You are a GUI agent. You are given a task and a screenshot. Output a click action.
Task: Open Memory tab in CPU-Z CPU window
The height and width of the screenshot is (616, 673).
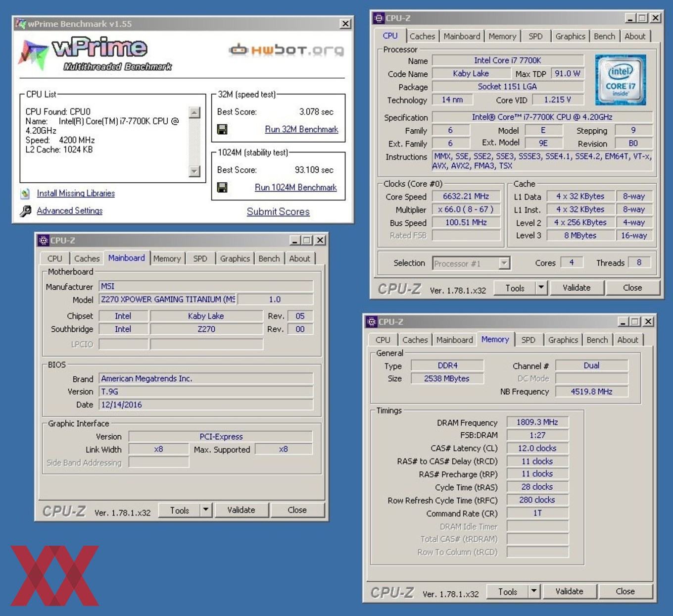pyautogui.click(x=502, y=36)
